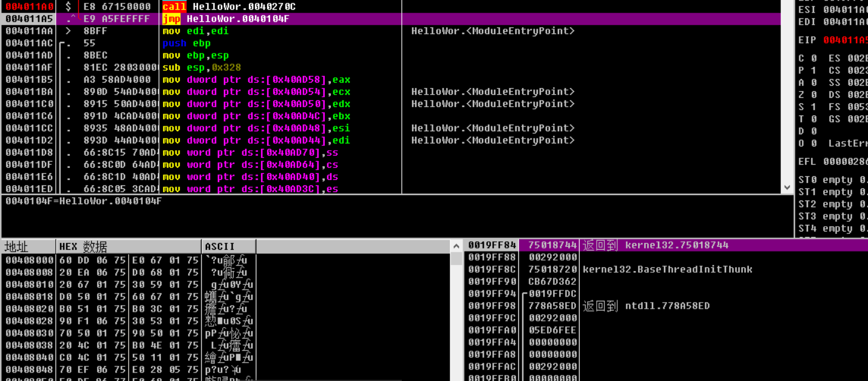Select stack value 05ED6FEE at 0019FFA0
Viewport: 868px width, 381px height.
pos(552,330)
